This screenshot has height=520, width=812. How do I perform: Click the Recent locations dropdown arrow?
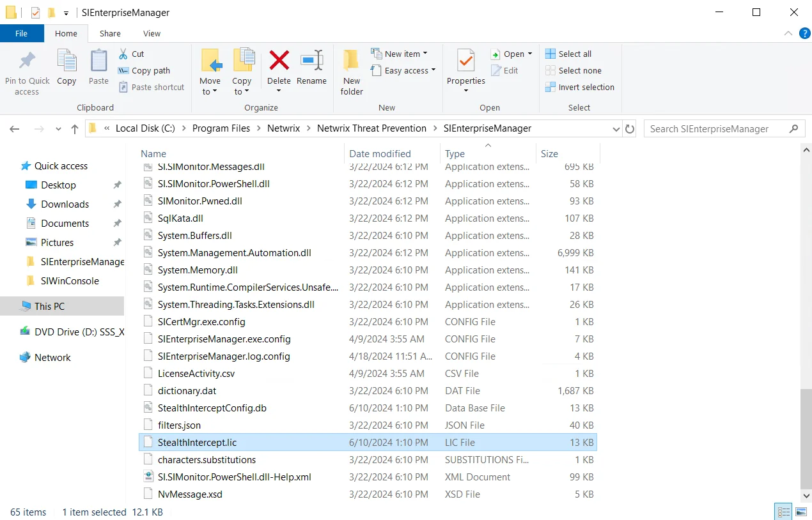coord(58,128)
